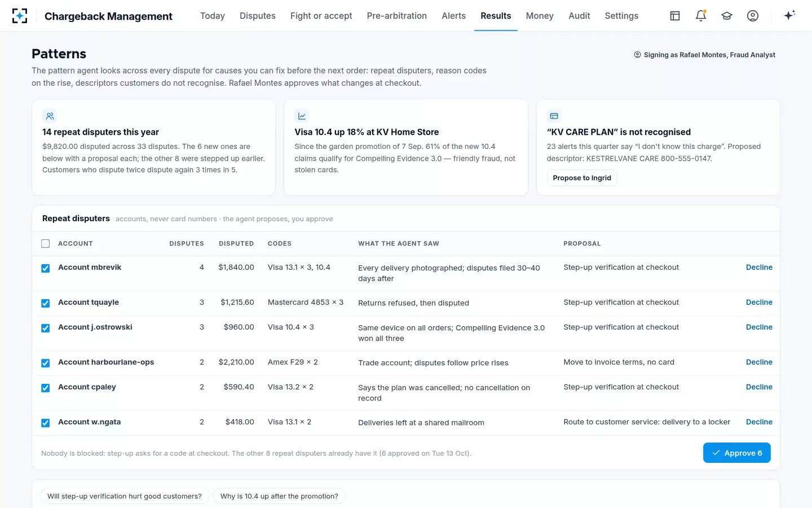Decline the w.ngata proposal

click(759, 422)
